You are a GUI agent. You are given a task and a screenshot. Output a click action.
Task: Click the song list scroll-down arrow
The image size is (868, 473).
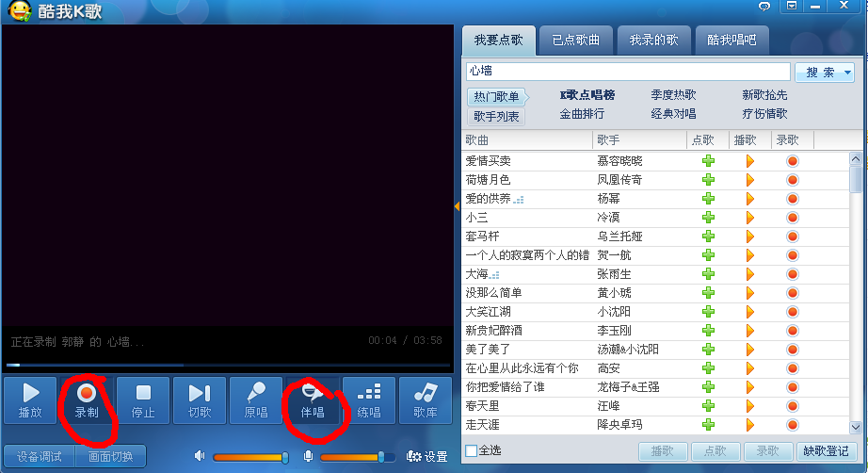(855, 427)
